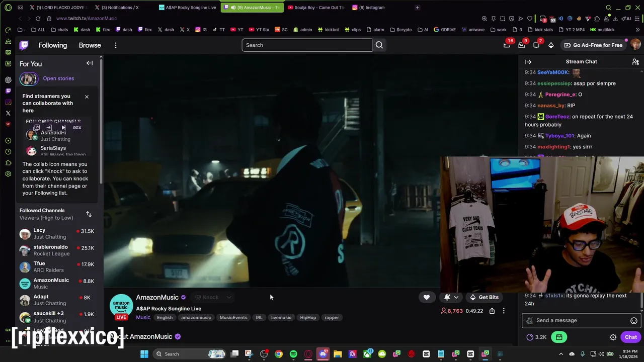The width and height of the screenshot is (644, 362).
Task: Open the GDRIVE bookmark
Action: point(445,30)
